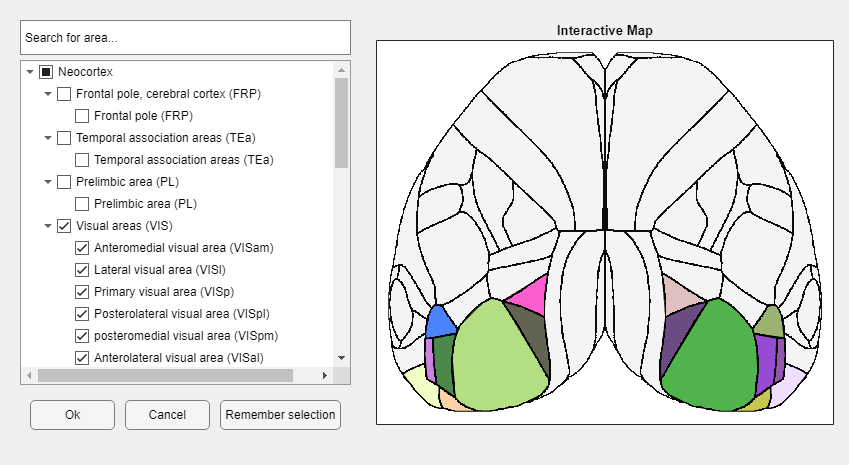The image size is (849, 465).
Task: Click horizontal scrollbar left arrow
Action: (29, 375)
